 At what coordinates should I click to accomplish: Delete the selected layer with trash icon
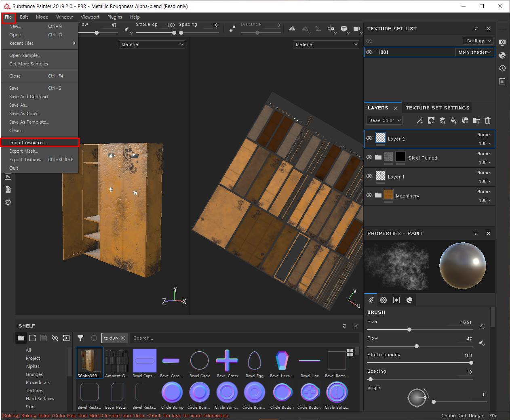coord(488,120)
